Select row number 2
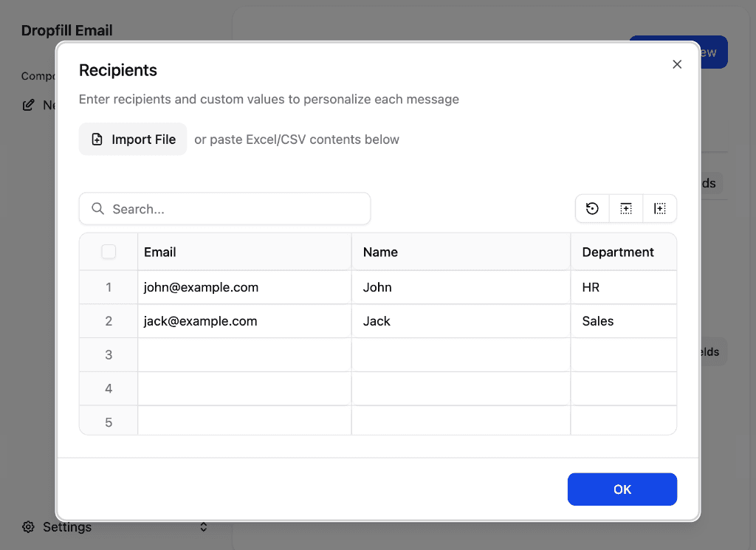Screen dimensions: 756x550 109,321
